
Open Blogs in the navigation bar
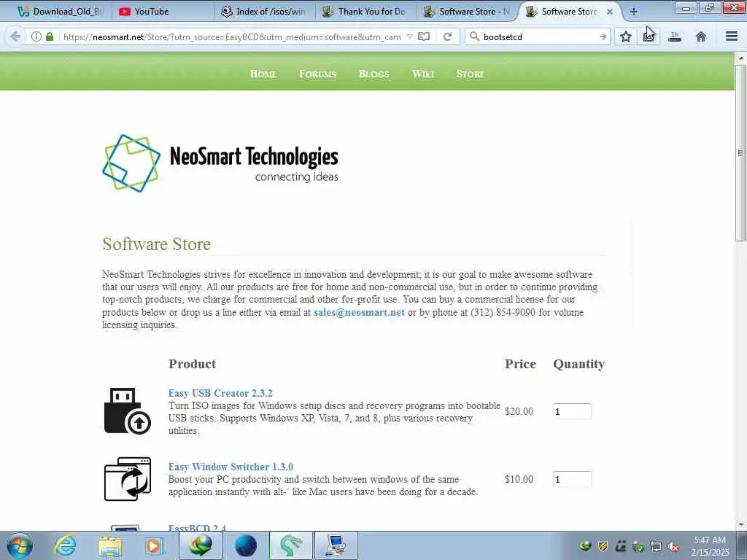(x=374, y=74)
